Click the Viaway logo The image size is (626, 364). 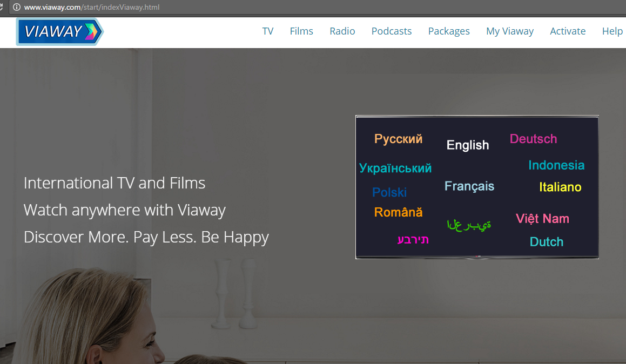tap(60, 31)
